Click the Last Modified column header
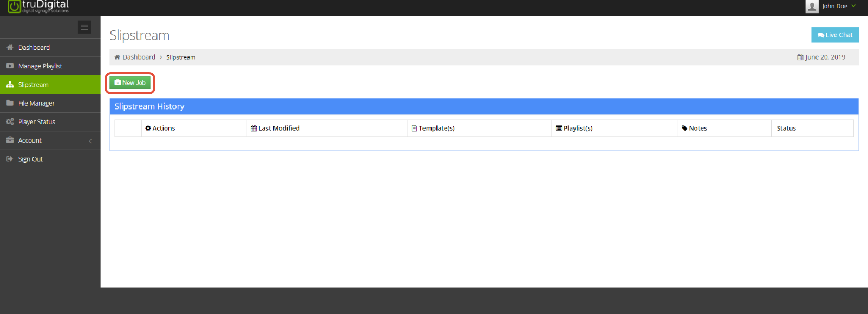The width and height of the screenshot is (868, 314). [278, 128]
